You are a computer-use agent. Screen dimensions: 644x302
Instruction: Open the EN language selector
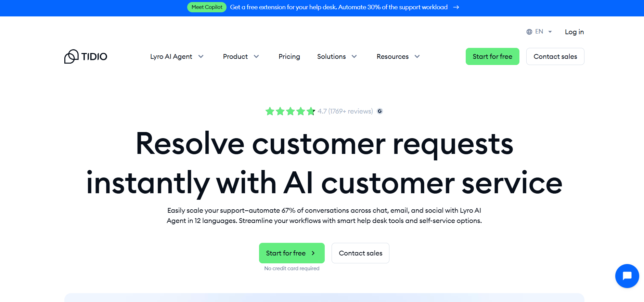539,32
